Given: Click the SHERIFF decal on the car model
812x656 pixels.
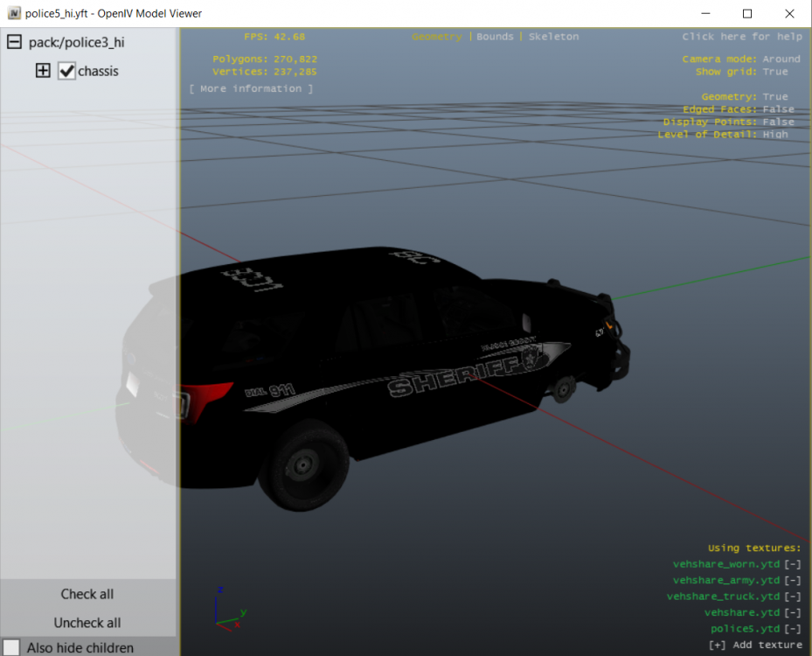Looking at the screenshot, I should click(452, 377).
